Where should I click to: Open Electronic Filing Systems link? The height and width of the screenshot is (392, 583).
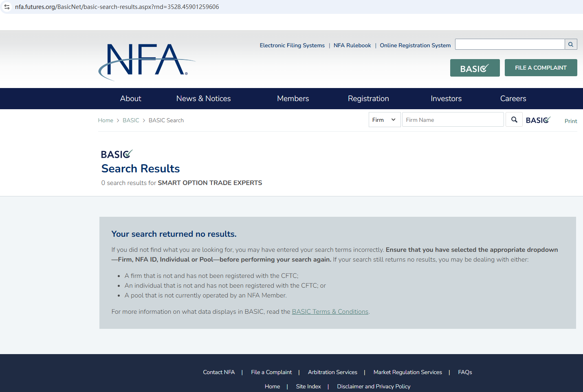[x=292, y=45]
